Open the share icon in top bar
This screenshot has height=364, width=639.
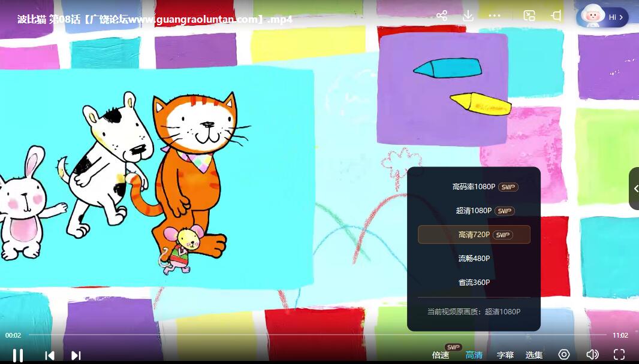point(442,16)
